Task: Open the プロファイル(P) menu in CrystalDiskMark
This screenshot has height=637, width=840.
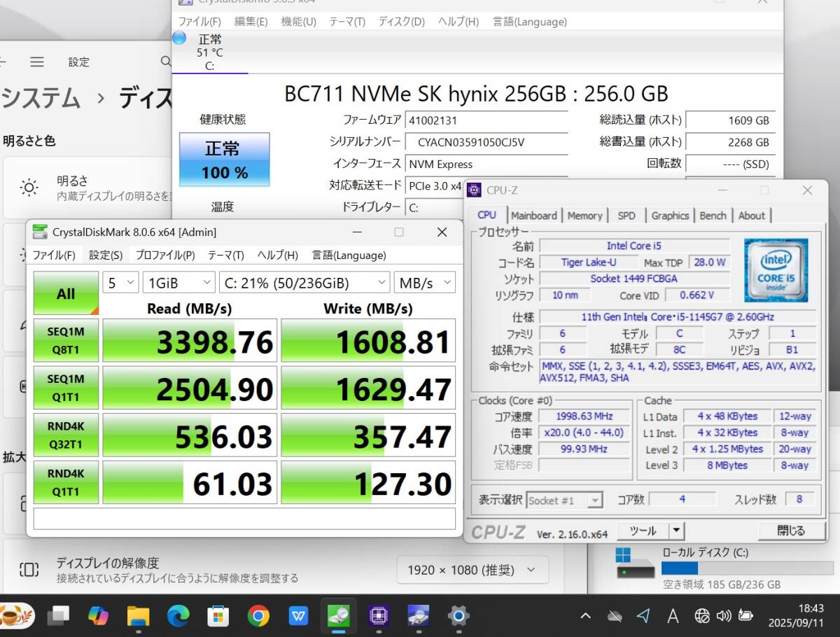Action: (164, 255)
